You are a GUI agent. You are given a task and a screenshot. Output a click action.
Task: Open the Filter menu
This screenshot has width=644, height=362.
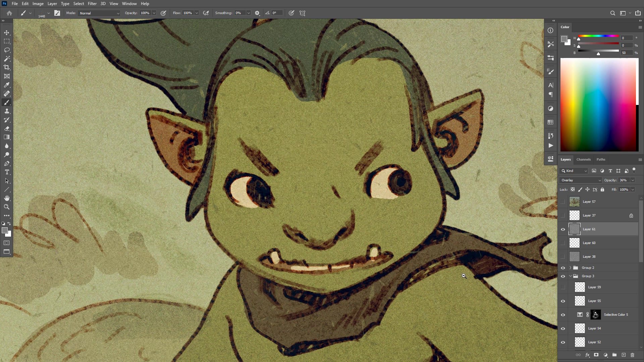(92, 3)
